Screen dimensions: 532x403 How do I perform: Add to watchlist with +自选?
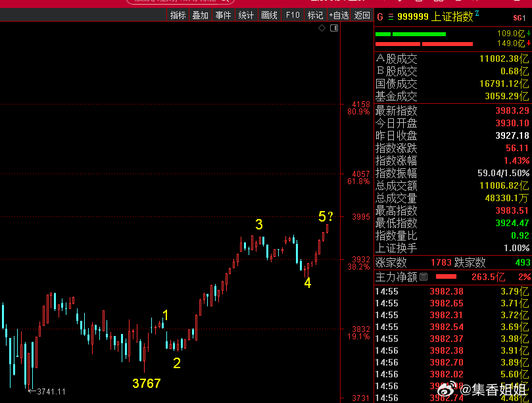[339, 15]
